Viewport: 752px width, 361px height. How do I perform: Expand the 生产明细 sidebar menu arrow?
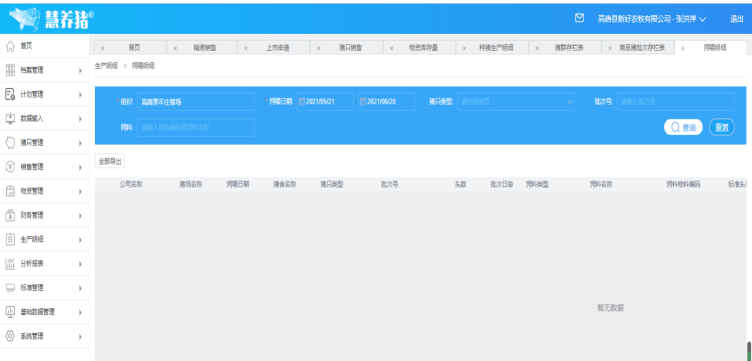click(x=80, y=240)
